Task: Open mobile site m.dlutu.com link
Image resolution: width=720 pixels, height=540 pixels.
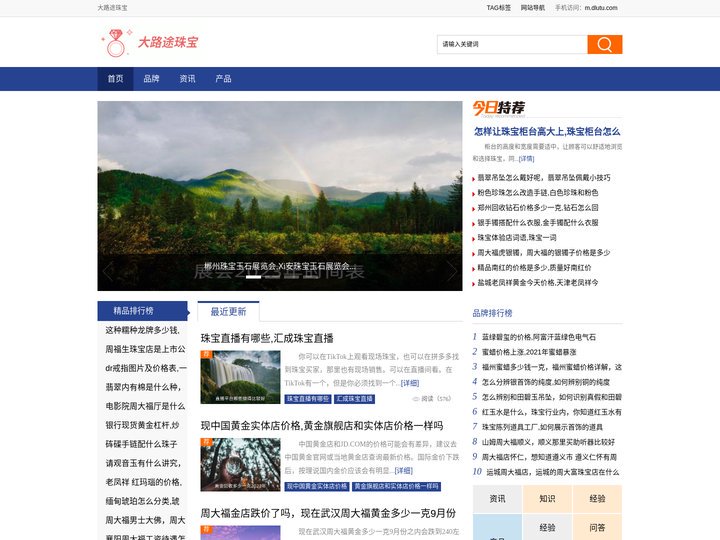Action: click(x=601, y=8)
